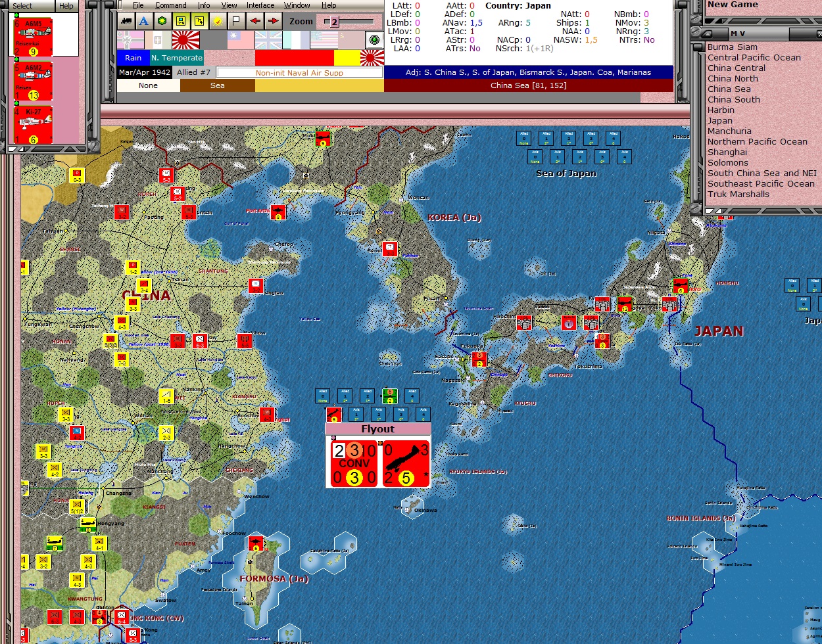Click the green hexagon toolbar icon
The image size is (822, 644).
click(162, 21)
